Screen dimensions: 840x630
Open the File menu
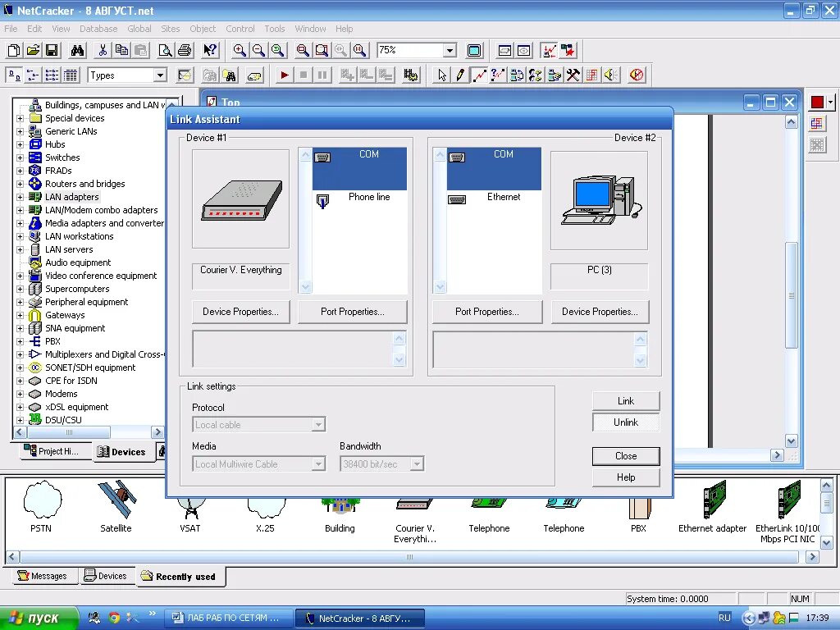[x=11, y=29]
